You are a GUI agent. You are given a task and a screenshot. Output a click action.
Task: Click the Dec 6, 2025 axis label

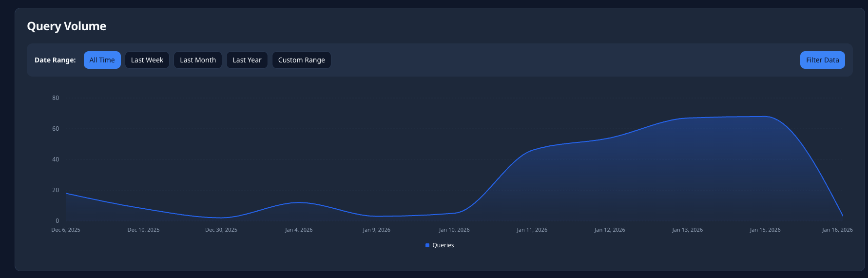click(x=66, y=230)
